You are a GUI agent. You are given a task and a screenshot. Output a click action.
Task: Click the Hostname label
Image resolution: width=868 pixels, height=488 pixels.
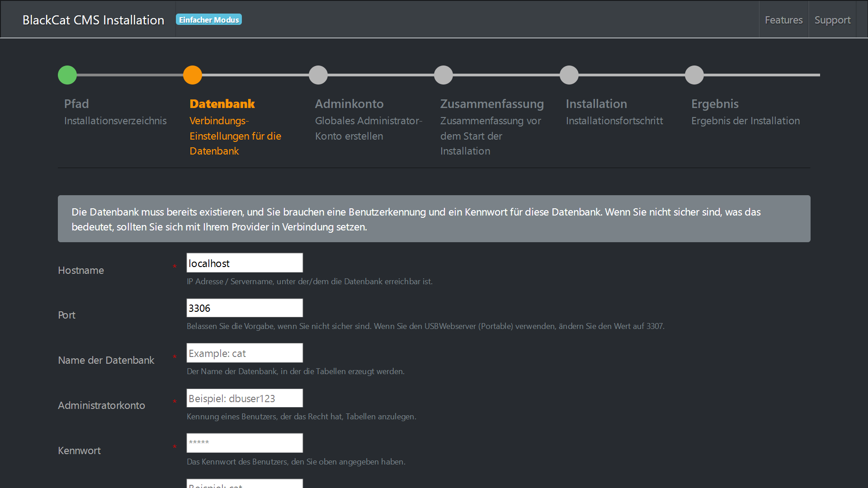coord(81,270)
